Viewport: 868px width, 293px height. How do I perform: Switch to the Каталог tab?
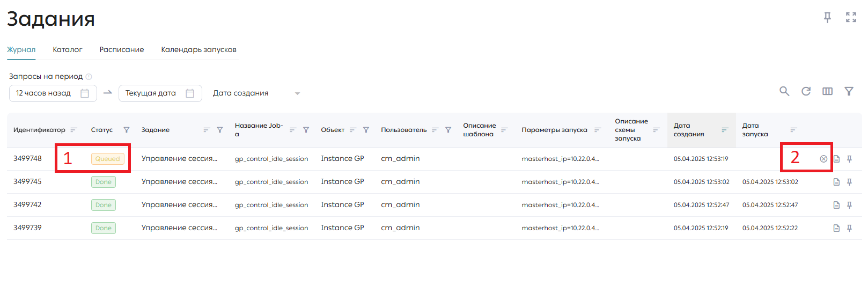point(68,49)
